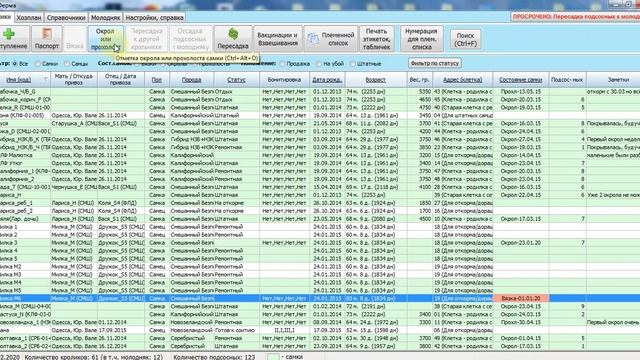Click the weight cell 1850
This screenshot has height=360, width=640.
tap(420, 203)
